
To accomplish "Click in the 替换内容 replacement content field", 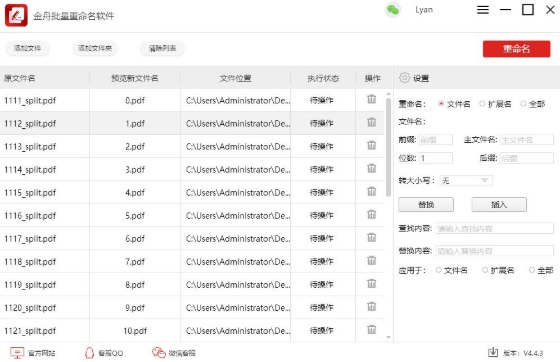I will (x=495, y=251).
